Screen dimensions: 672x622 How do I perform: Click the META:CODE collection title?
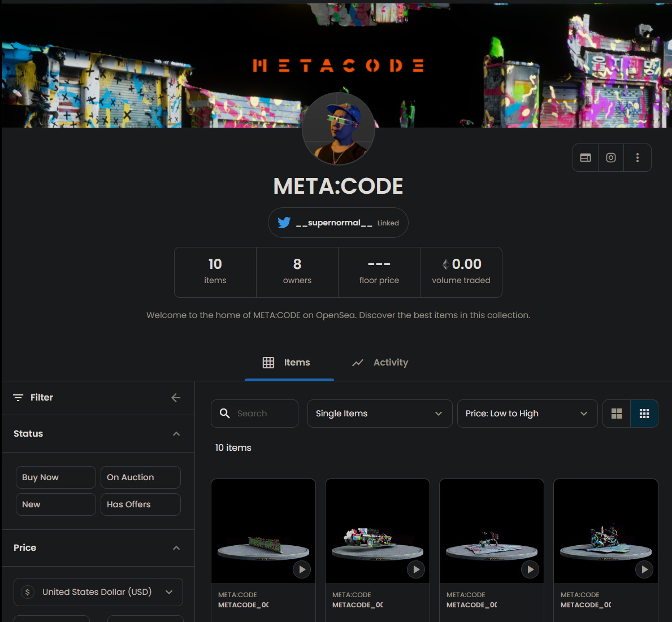[338, 186]
